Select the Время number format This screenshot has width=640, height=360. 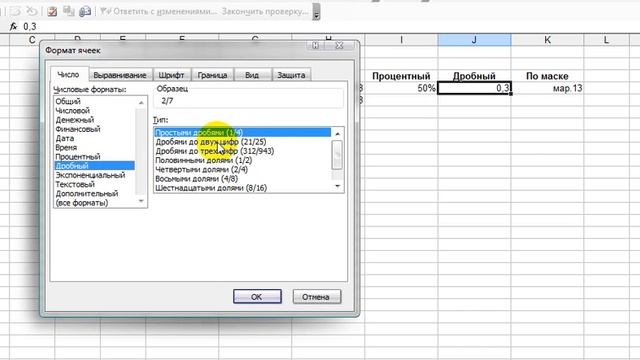(x=95, y=147)
